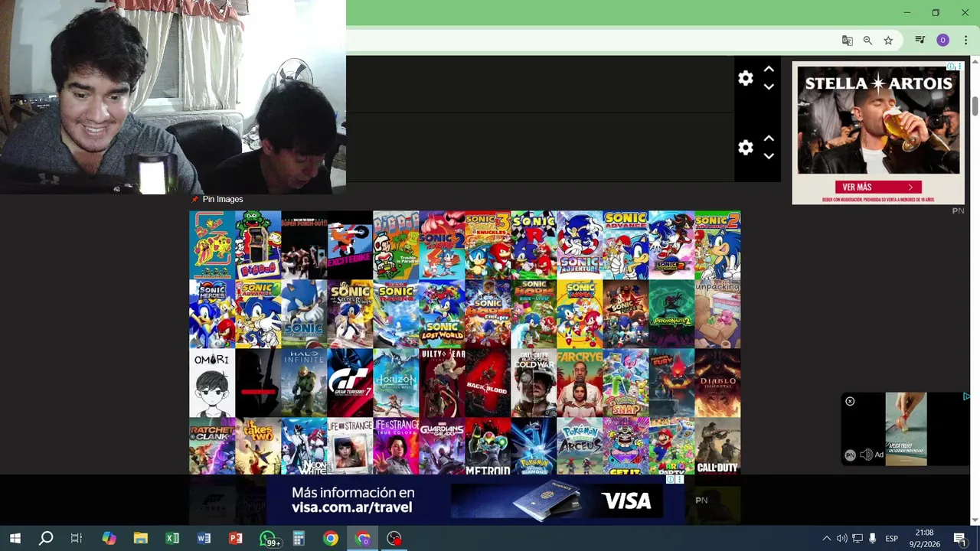Viewport: 980px width, 551px height.
Task: Select the Metroid Dread thumbnail
Action: pyautogui.click(x=488, y=446)
